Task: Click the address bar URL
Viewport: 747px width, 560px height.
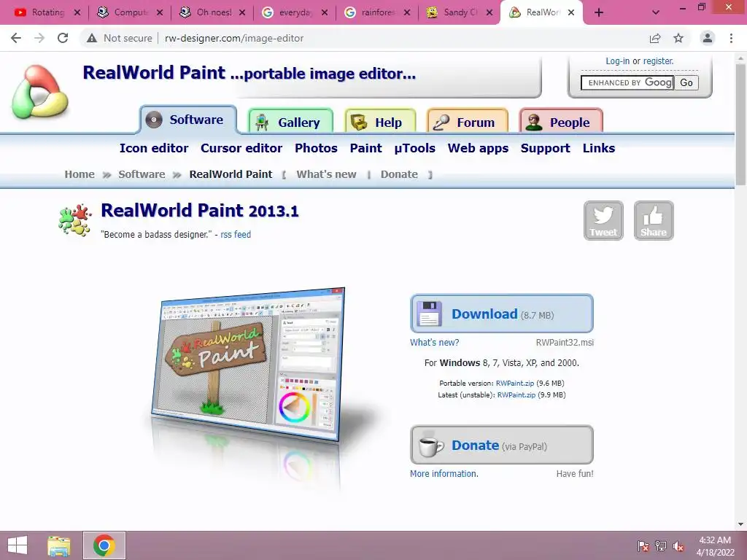Action: point(234,38)
